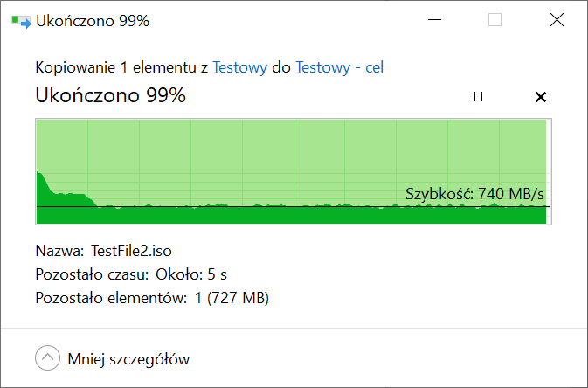Click the copy dialog title bar icon

point(21,21)
